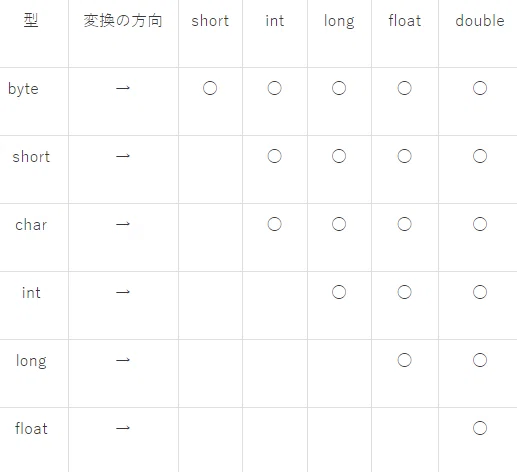This screenshot has width=517, height=472.
Task: Click the arrow in the byte row
Action: pyautogui.click(x=123, y=88)
